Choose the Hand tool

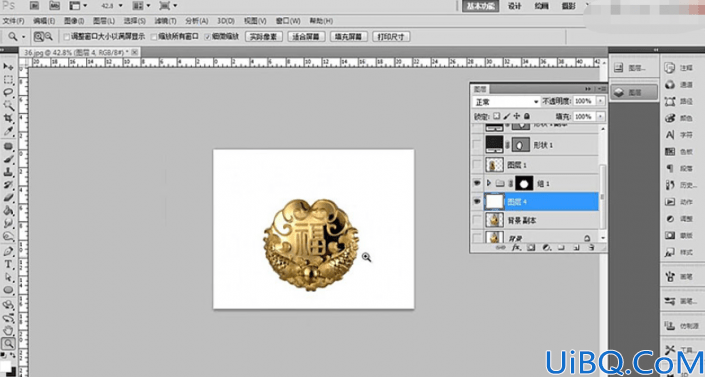8,331
